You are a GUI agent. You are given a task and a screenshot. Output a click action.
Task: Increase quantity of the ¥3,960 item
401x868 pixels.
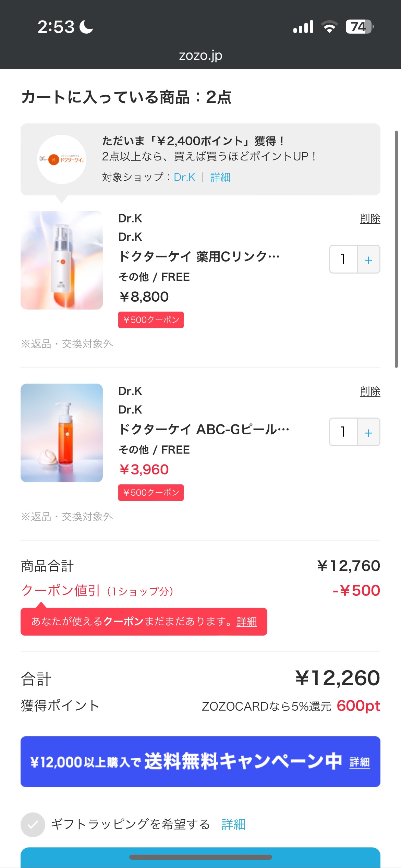pyautogui.click(x=368, y=432)
